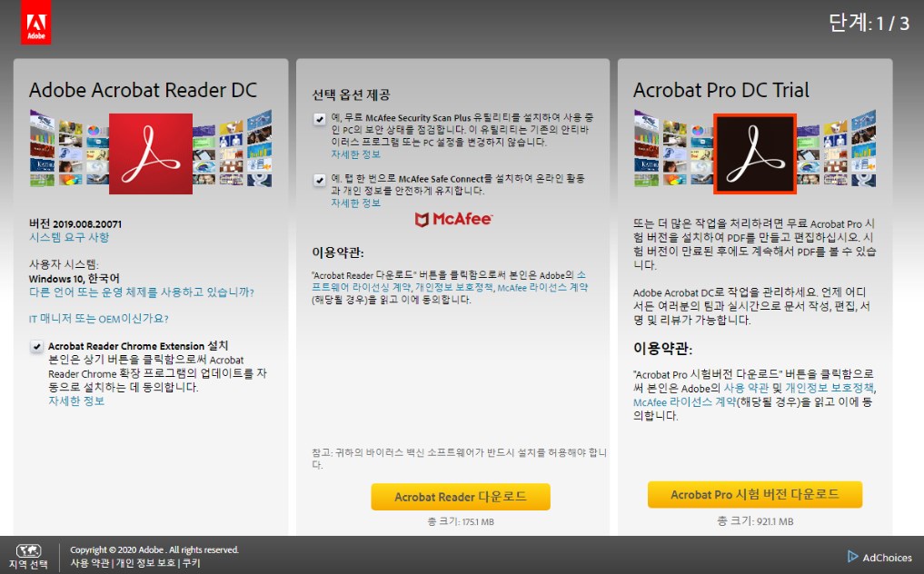Uncheck the McAfee Safe Connect option

coord(320,180)
